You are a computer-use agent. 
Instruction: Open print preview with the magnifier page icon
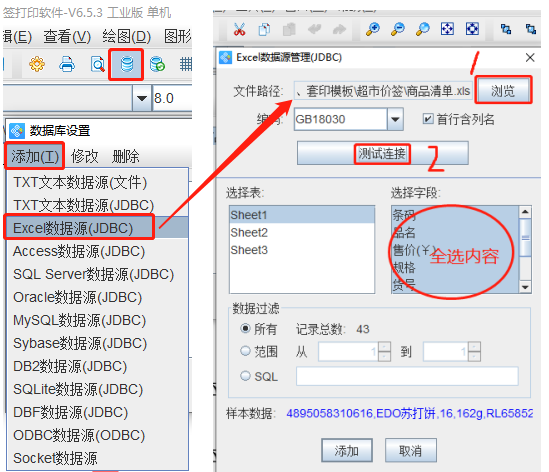97,64
